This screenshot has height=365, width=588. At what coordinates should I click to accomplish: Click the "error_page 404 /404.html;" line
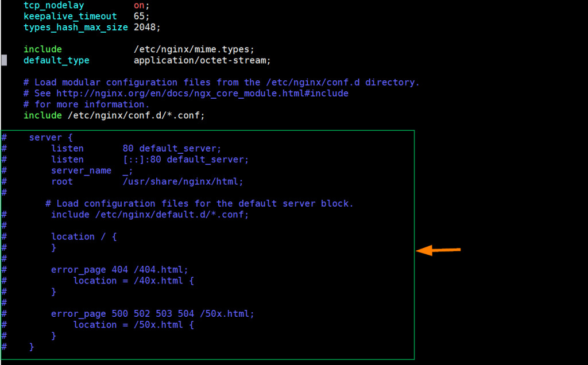point(119,270)
